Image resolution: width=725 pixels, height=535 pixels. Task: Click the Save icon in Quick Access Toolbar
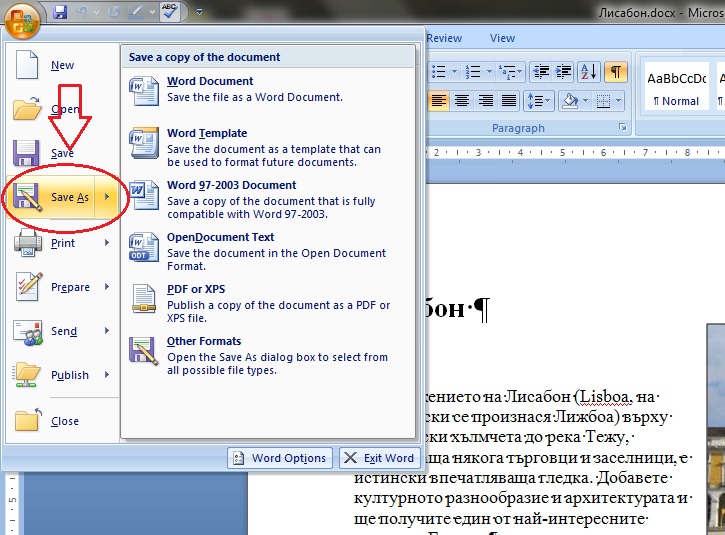[x=60, y=12]
